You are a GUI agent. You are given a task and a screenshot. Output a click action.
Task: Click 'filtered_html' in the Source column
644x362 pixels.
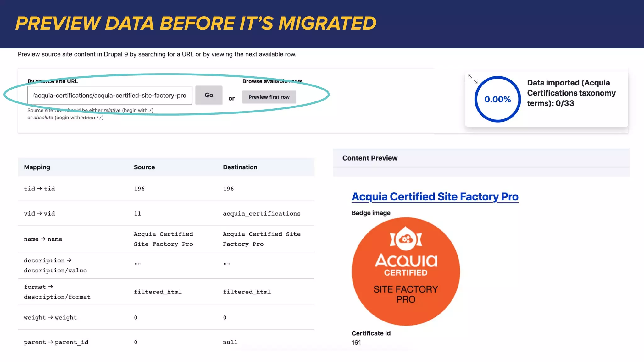[x=158, y=292]
